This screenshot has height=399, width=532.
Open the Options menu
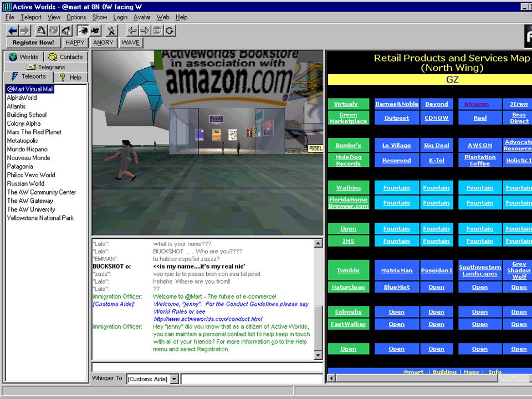(76, 17)
